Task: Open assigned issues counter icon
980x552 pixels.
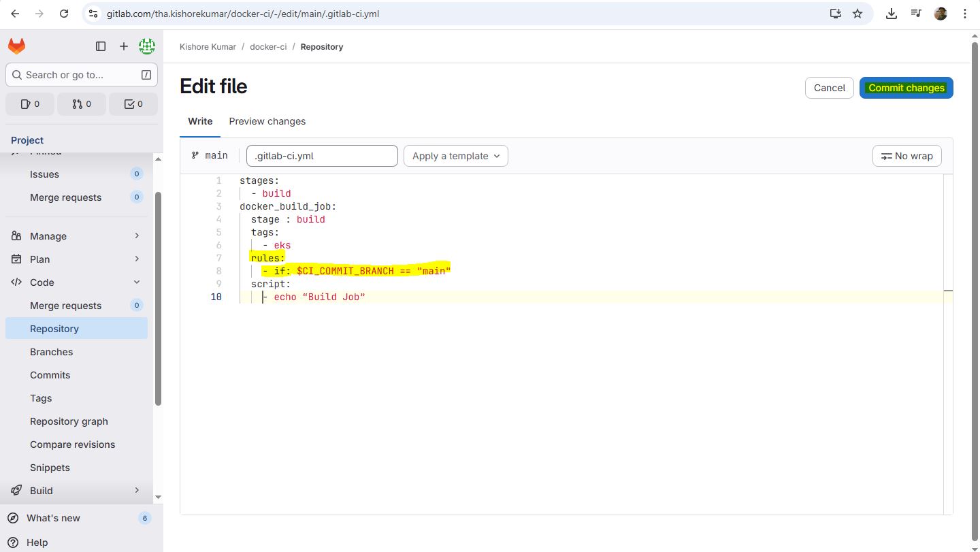Action: point(30,104)
